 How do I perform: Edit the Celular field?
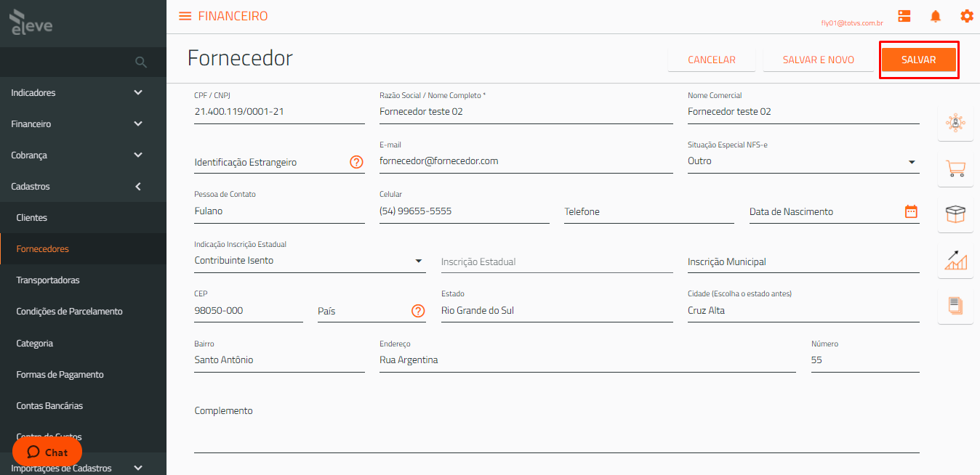(465, 211)
